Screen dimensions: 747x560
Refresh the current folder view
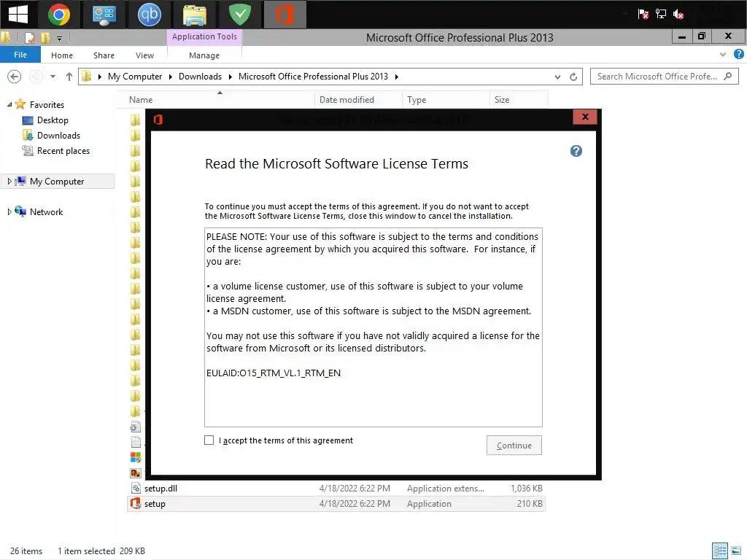[573, 77]
